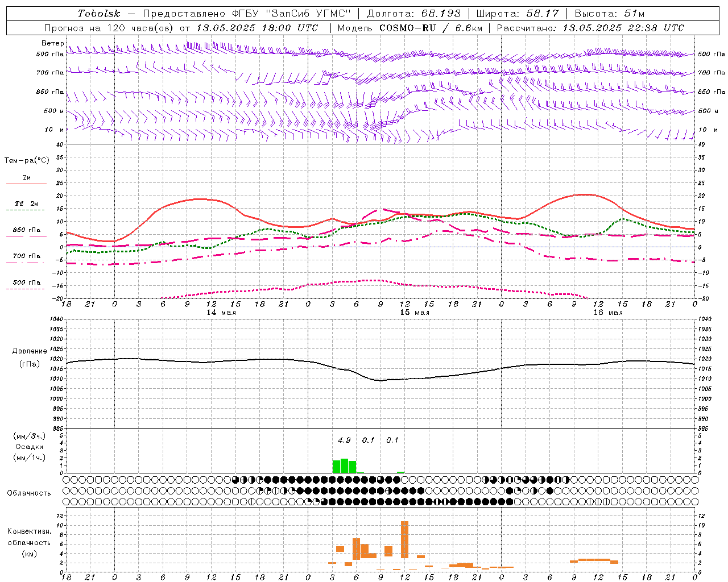Click the tallest orange convective cloud bar
The height and width of the screenshot is (582, 728).
click(404, 539)
